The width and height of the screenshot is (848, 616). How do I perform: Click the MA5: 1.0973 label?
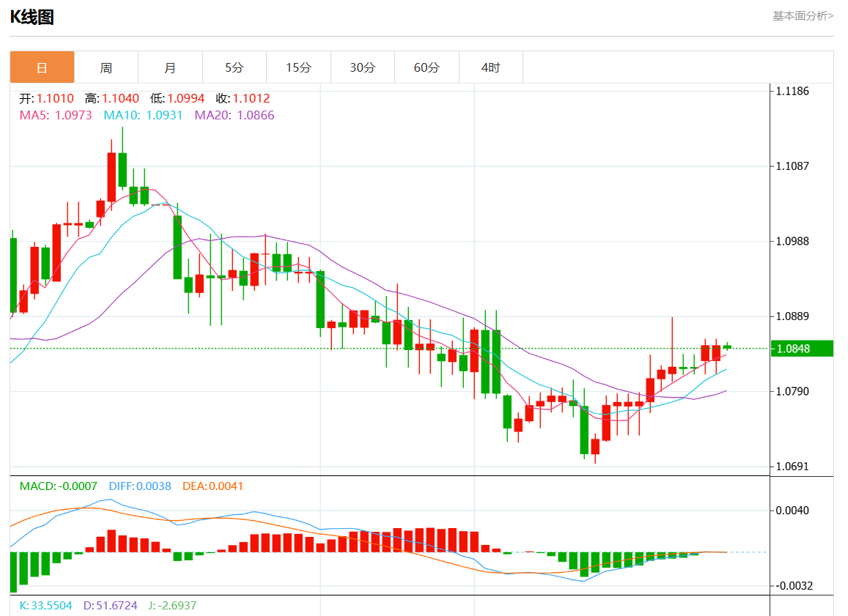[56, 115]
